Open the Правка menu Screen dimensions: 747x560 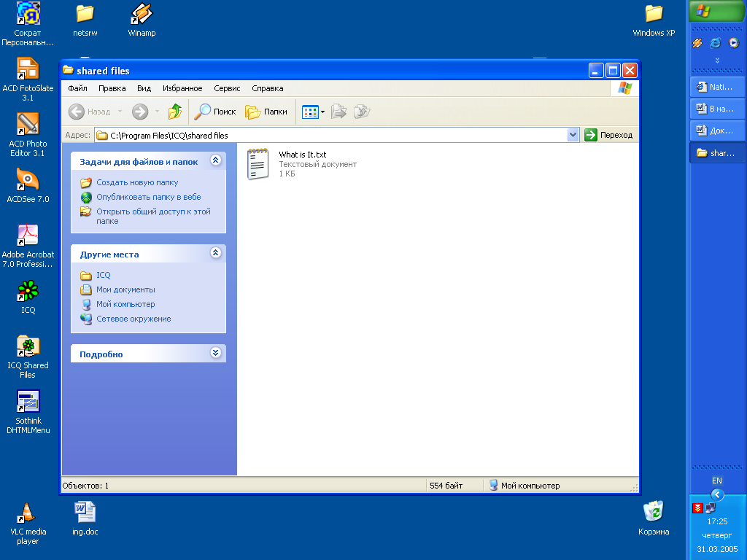[112, 88]
